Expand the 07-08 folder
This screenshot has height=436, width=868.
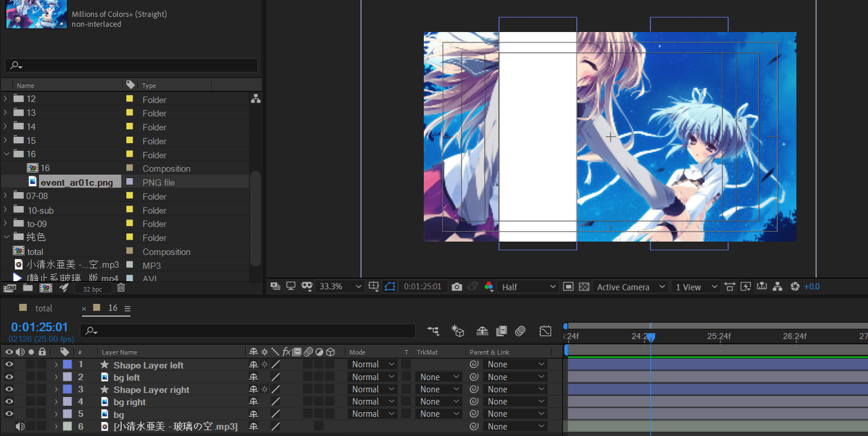click(5, 196)
